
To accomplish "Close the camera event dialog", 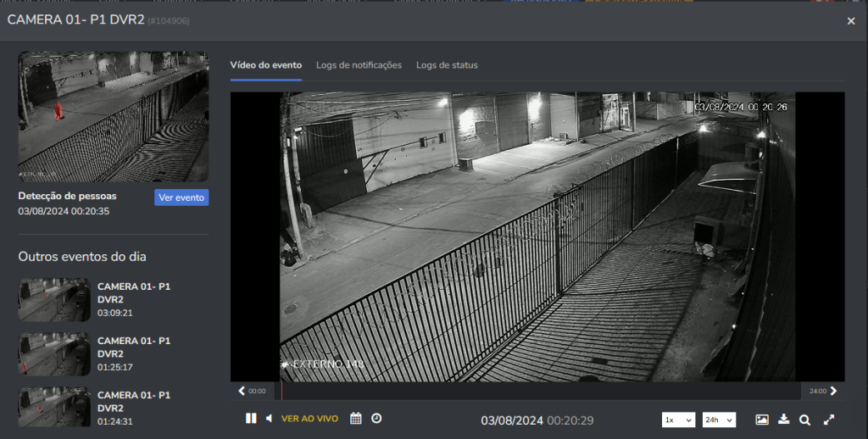I will (x=851, y=21).
